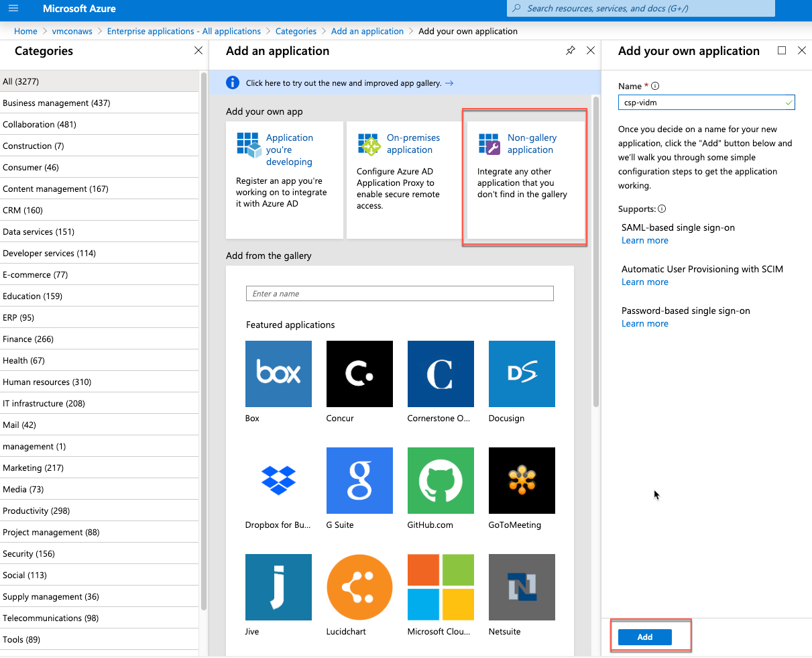Click the Azure search resources box

(x=640, y=9)
